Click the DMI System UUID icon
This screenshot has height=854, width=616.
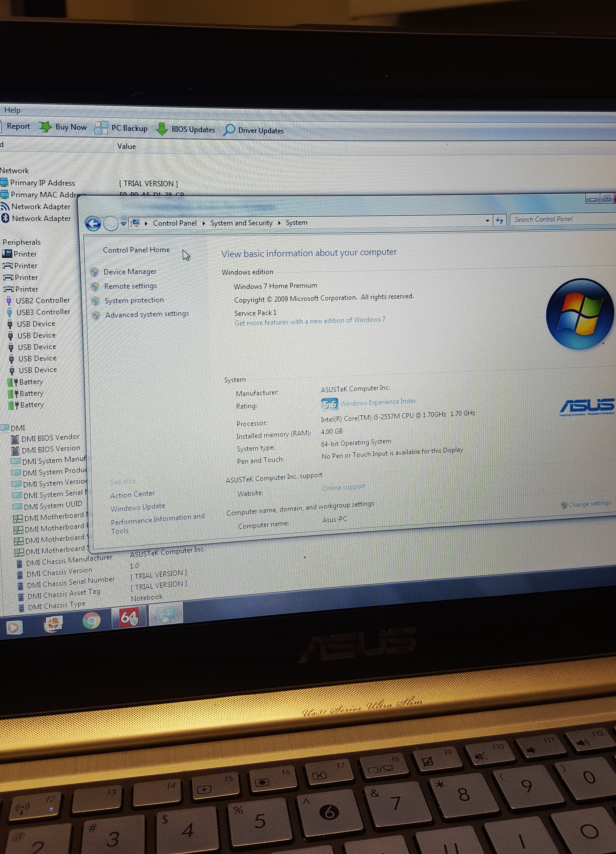[x=17, y=507]
